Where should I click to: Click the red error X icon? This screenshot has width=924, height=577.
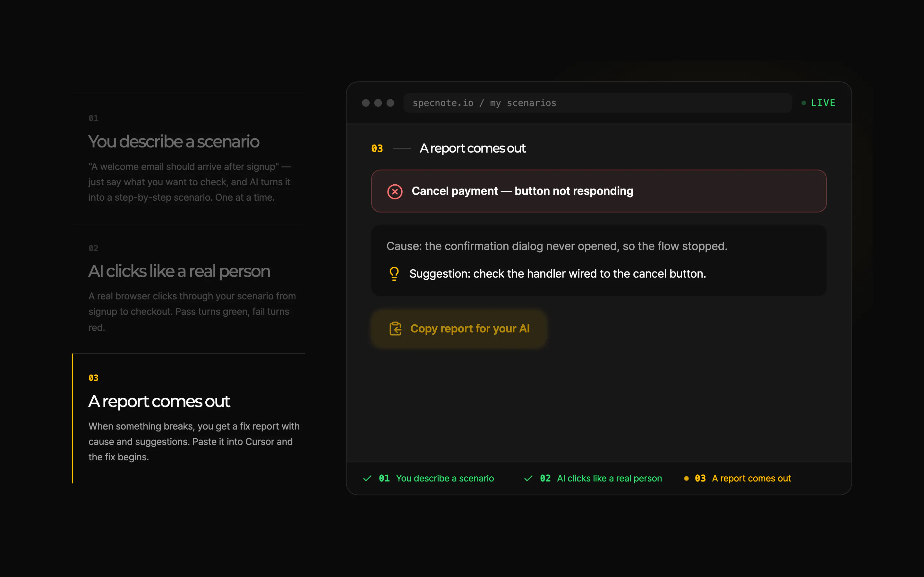click(x=395, y=192)
